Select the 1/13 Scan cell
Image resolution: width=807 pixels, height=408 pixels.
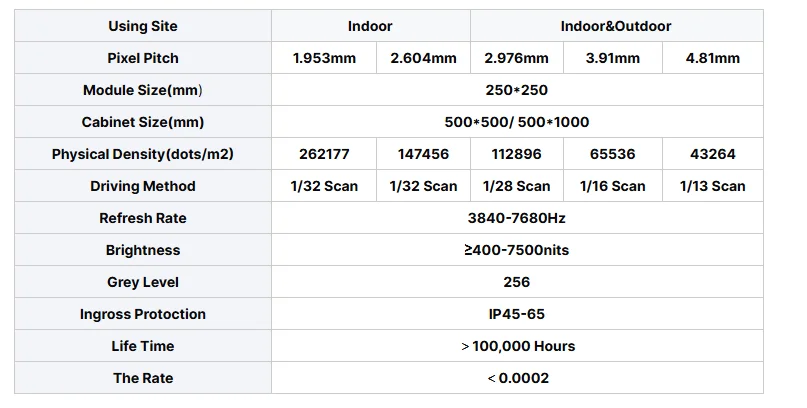[x=713, y=186]
